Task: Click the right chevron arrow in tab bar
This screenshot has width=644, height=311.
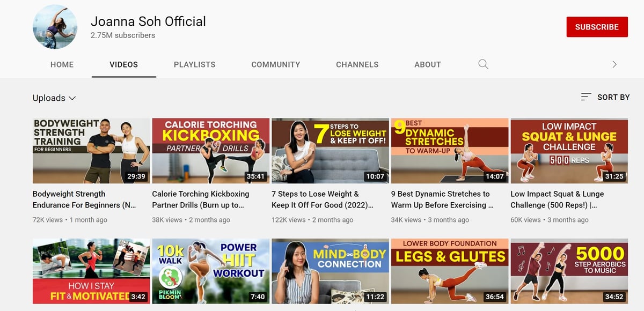Action: tap(614, 64)
